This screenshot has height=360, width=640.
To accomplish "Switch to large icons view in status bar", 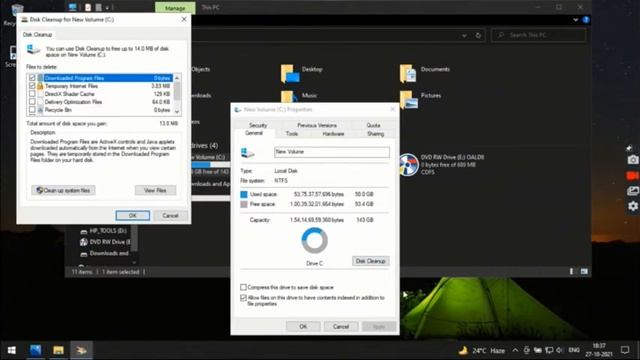I will point(584,271).
